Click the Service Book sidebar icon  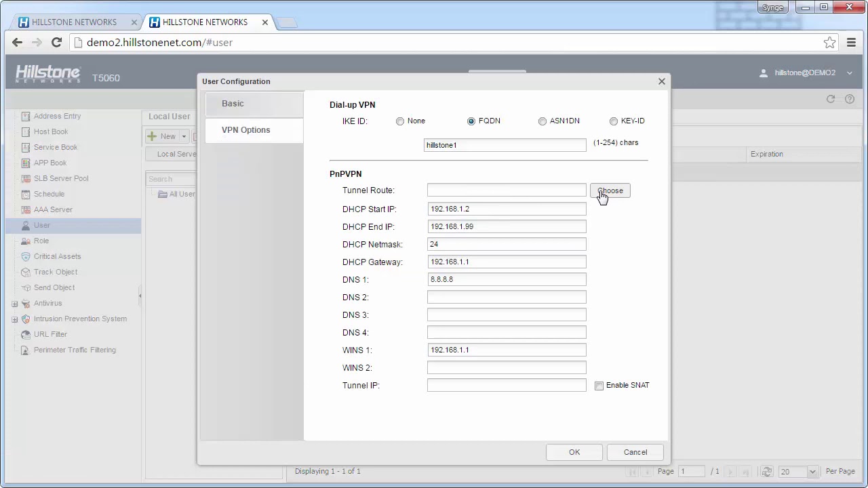pos(26,147)
